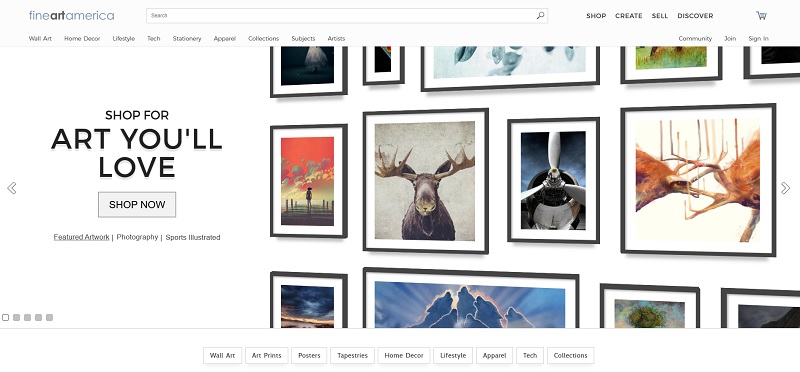Open the SELL dropdown menu
The image size is (800, 372).
[660, 16]
